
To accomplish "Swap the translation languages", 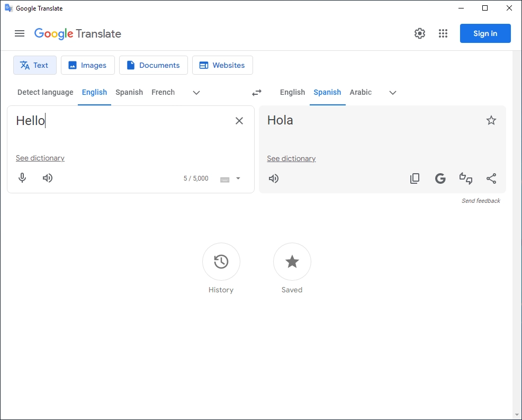I will coord(257,92).
